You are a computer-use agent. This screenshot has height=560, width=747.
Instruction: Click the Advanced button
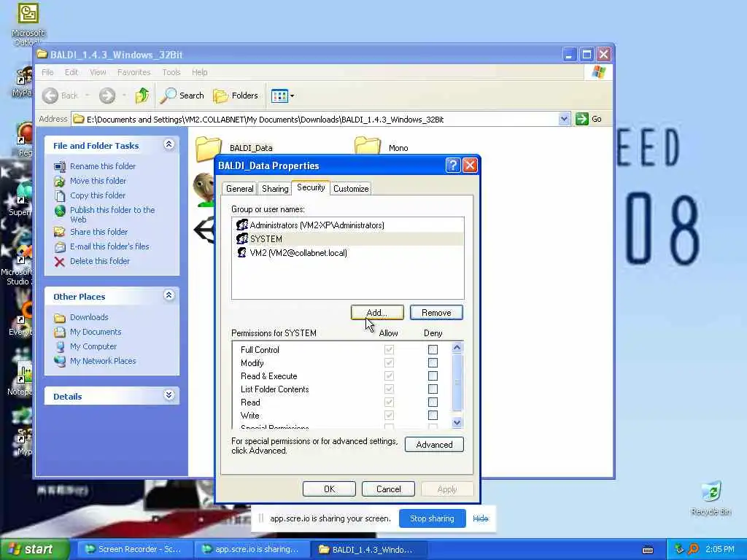pyautogui.click(x=434, y=445)
